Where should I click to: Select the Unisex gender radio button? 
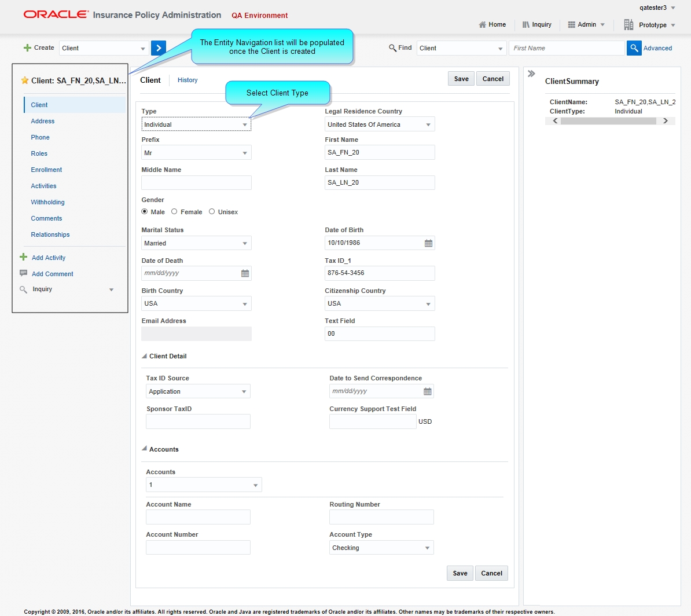(x=212, y=212)
